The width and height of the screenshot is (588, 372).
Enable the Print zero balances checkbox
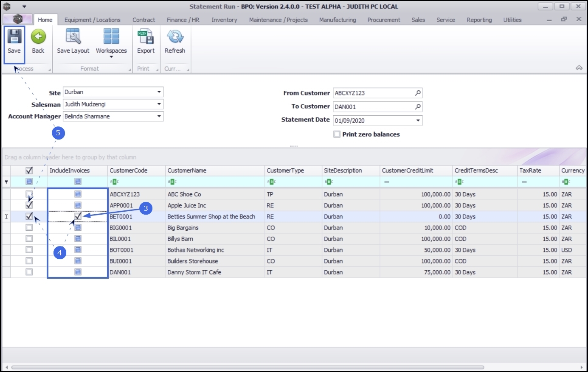(x=337, y=134)
